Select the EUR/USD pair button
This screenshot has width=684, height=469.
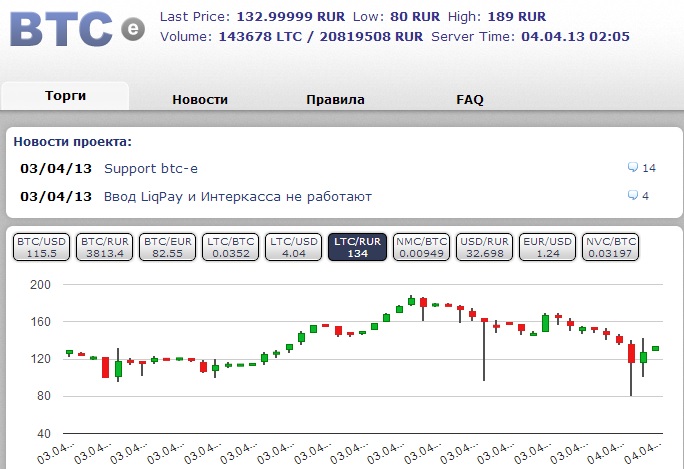coord(547,247)
